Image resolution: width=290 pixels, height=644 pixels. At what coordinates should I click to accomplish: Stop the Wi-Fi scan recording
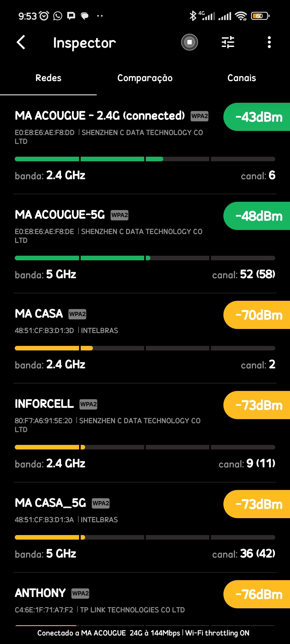pos(189,42)
